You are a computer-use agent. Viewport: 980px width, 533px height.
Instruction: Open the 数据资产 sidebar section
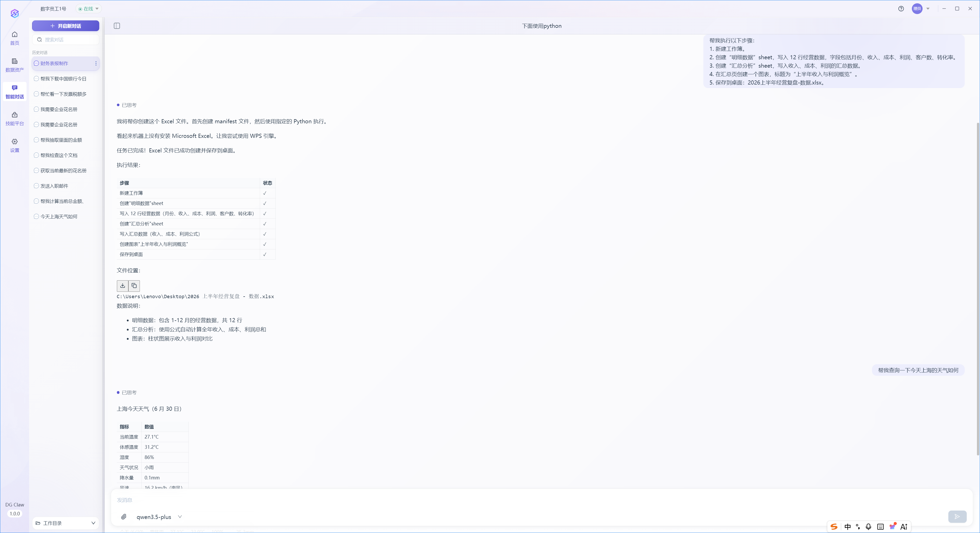pos(15,65)
